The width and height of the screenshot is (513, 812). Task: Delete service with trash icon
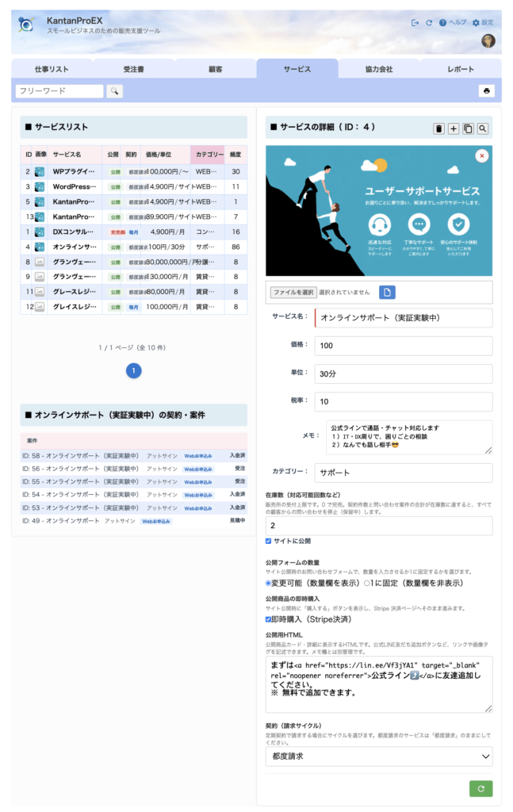(x=438, y=128)
